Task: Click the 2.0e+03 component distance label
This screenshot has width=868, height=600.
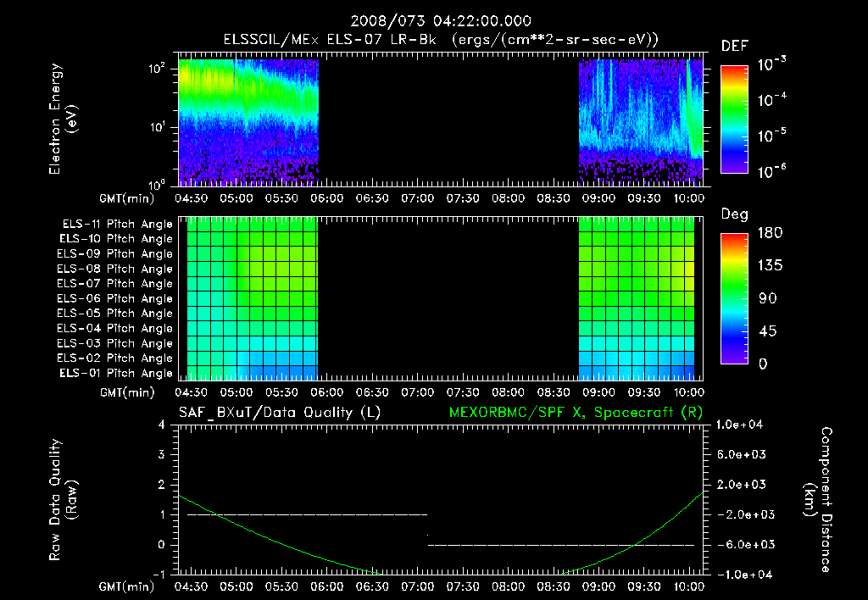Action: pos(741,484)
